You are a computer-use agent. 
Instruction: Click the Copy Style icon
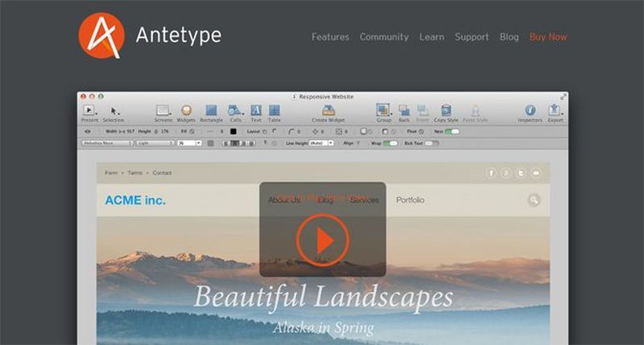(446, 110)
